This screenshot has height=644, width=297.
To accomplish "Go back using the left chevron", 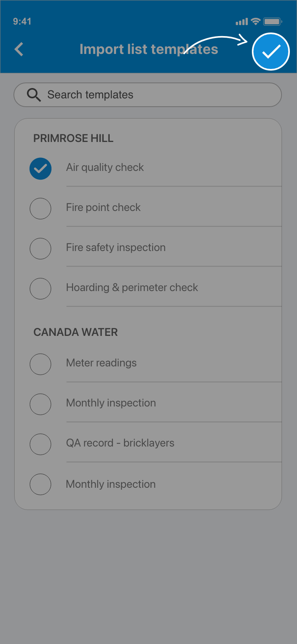I will pyautogui.click(x=19, y=49).
